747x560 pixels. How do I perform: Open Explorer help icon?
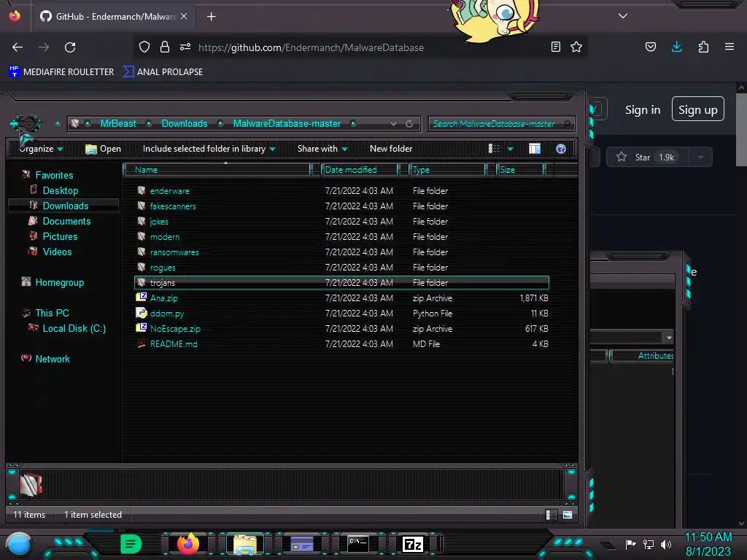[x=561, y=149]
